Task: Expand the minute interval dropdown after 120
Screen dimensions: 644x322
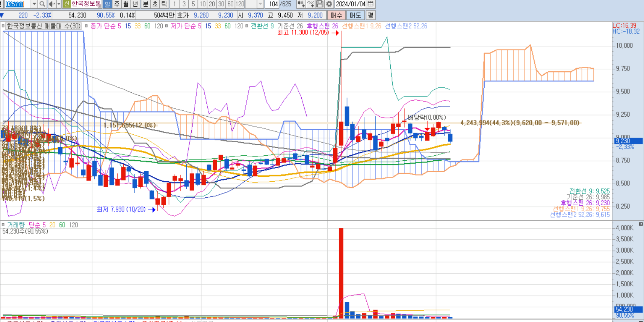Action: point(260,4)
